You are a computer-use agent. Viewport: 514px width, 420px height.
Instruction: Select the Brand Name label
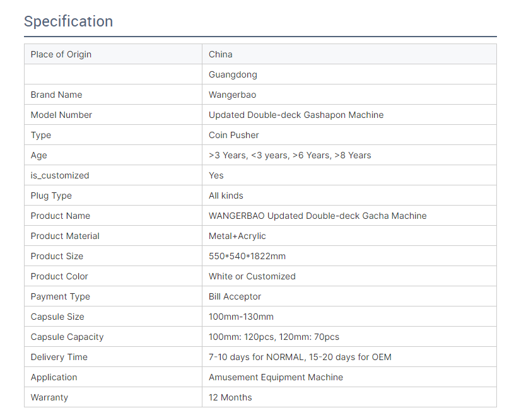[56, 95]
